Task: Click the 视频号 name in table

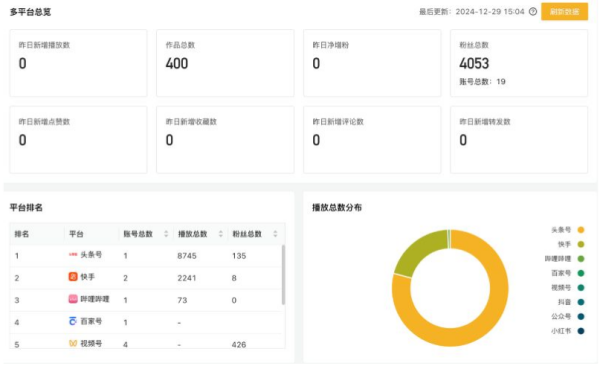Action: (x=91, y=343)
